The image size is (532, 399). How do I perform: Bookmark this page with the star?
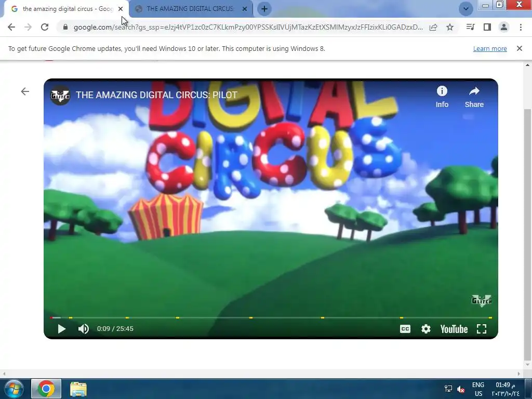point(450,27)
